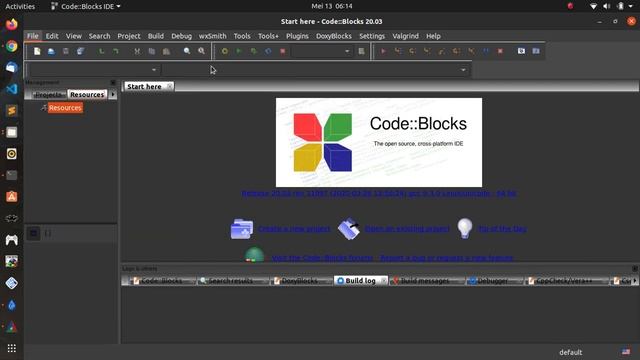Open the Debug menu

pyautogui.click(x=181, y=36)
